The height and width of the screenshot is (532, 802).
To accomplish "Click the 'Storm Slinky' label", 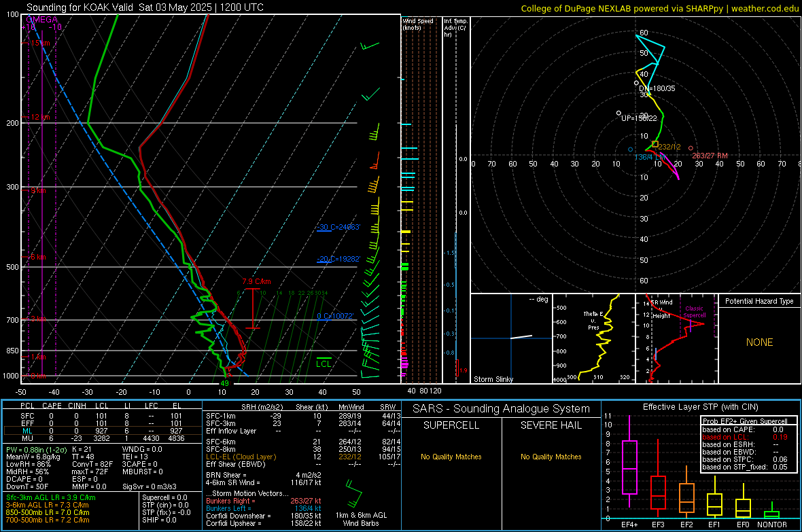I will pos(493,379).
